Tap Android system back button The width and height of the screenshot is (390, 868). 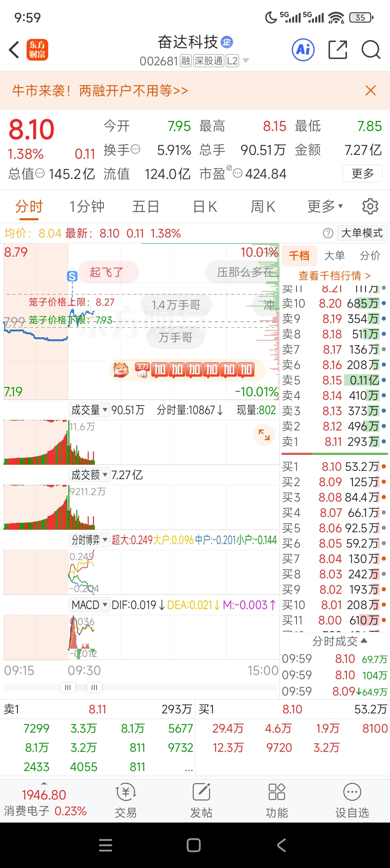281,845
